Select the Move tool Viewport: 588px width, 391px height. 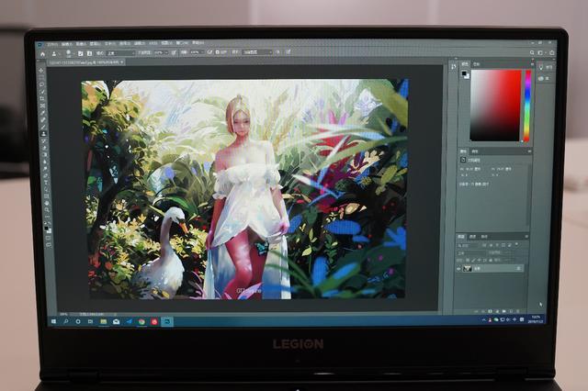coord(40,70)
